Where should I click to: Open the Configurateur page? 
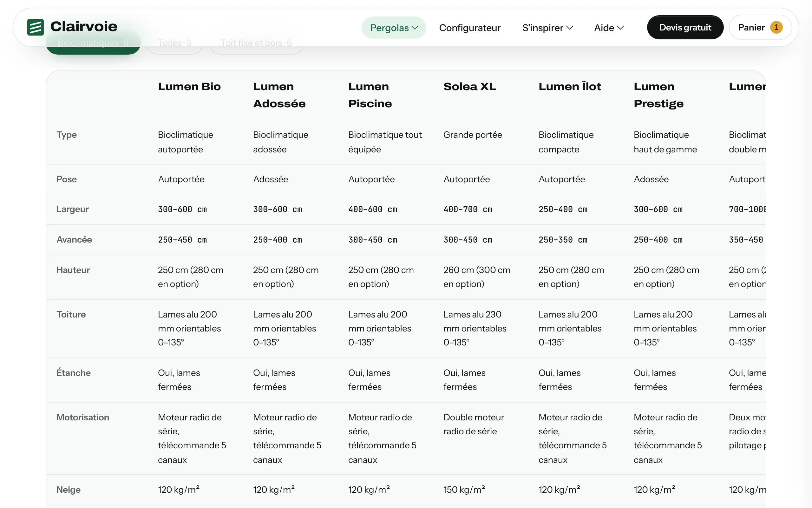click(x=470, y=28)
